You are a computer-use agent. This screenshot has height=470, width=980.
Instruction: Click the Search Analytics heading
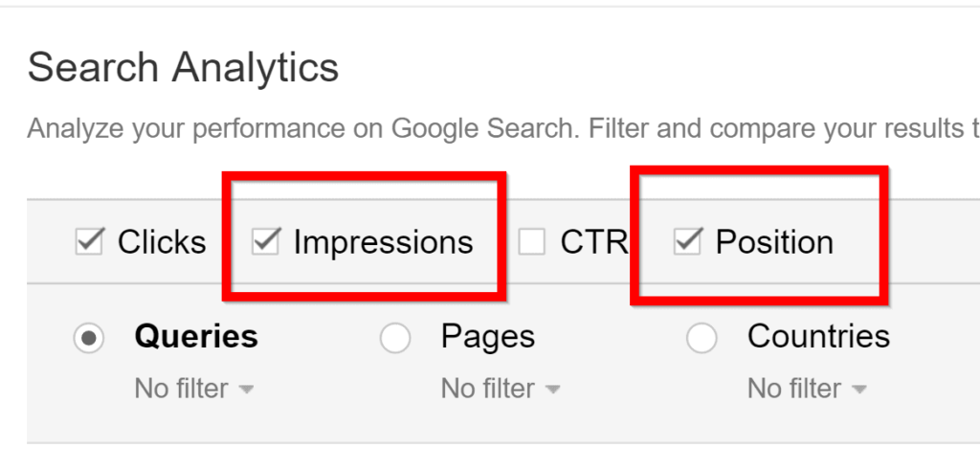click(183, 68)
